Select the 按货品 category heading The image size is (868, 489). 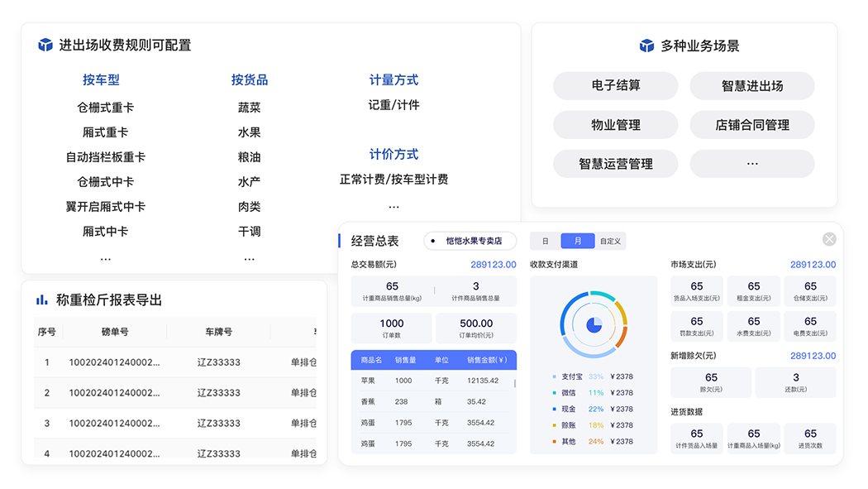coord(249,80)
